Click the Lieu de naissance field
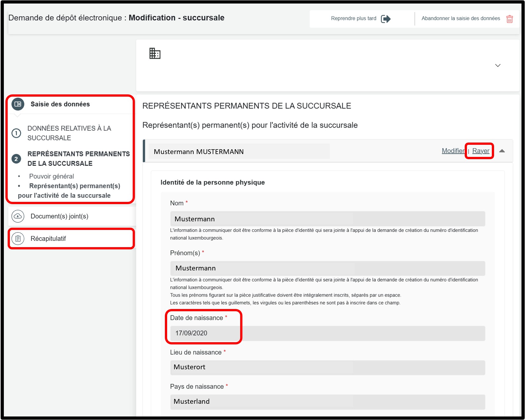The image size is (525, 420). (327, 367)
